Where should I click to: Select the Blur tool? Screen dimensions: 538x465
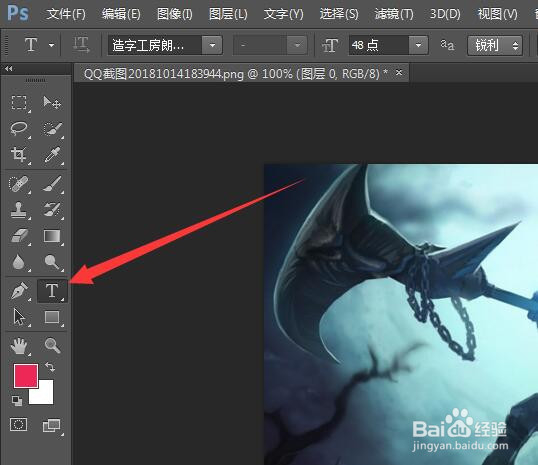pyautogui.click(x=19, y=262)
